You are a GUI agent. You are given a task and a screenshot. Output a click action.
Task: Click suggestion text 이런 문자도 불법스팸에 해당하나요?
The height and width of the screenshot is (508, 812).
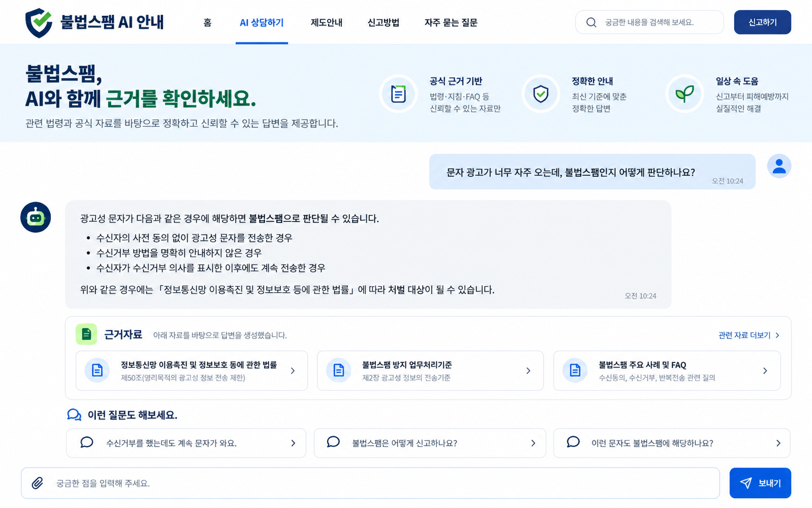click(652, 443)
